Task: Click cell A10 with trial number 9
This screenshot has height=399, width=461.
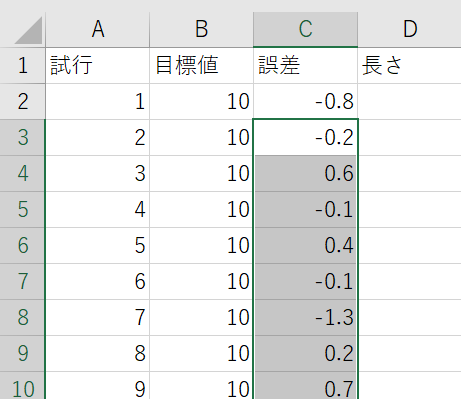Action: click(x=98, y=386)
